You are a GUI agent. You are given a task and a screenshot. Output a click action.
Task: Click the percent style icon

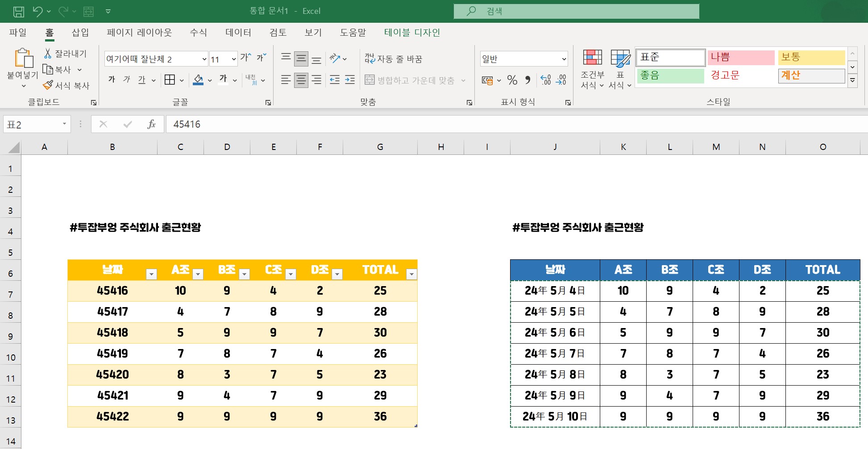(x=512, y=80)
